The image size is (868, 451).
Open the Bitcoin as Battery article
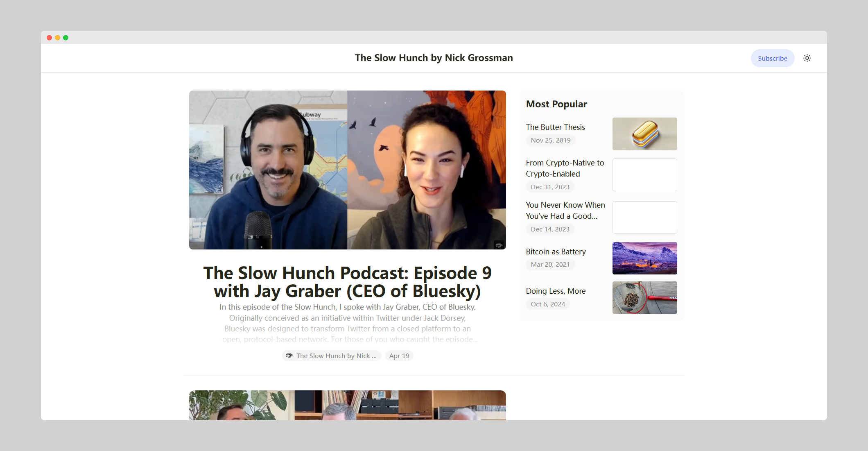coord(556,252)
